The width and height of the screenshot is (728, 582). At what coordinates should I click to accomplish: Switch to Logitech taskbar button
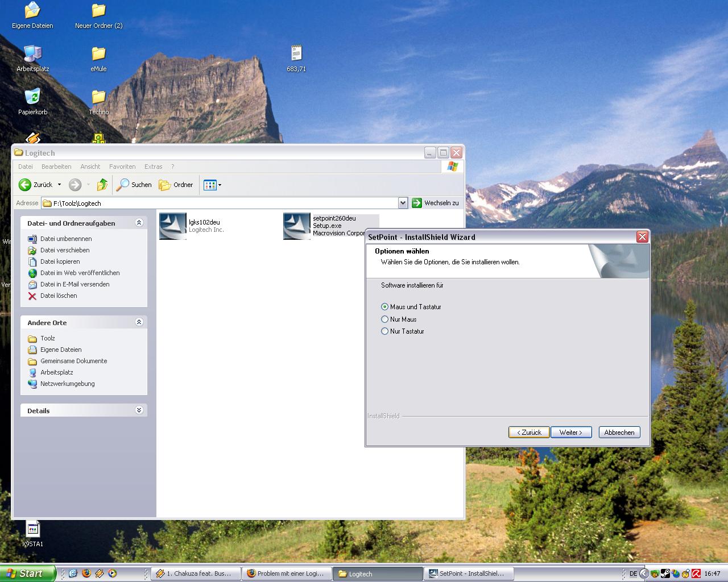point(378,574)
